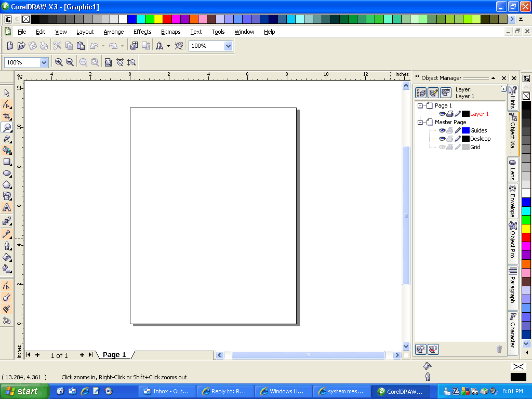Screen dimensions: 532x399
Task: Click Zoom to Page Height icon
Action: 131,62
